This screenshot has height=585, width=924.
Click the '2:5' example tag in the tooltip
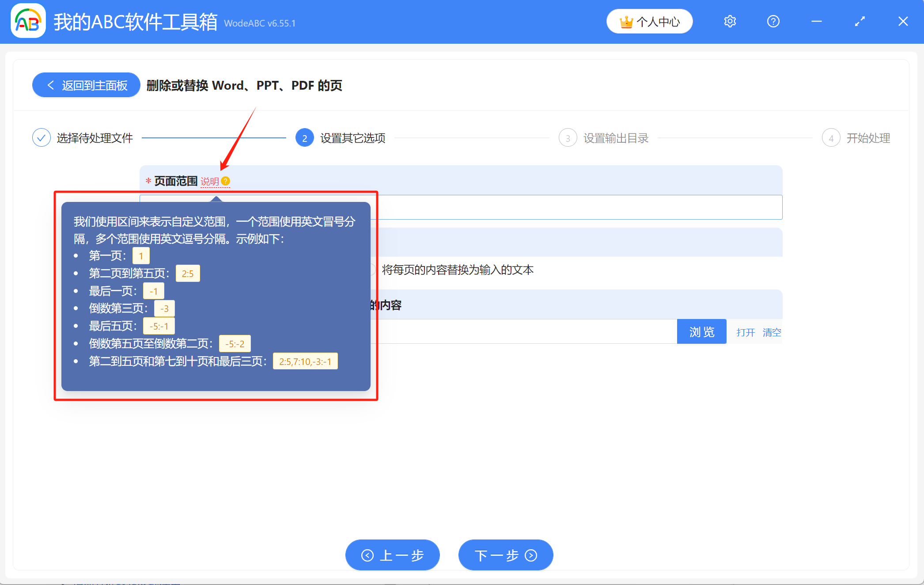pos(188,273)
